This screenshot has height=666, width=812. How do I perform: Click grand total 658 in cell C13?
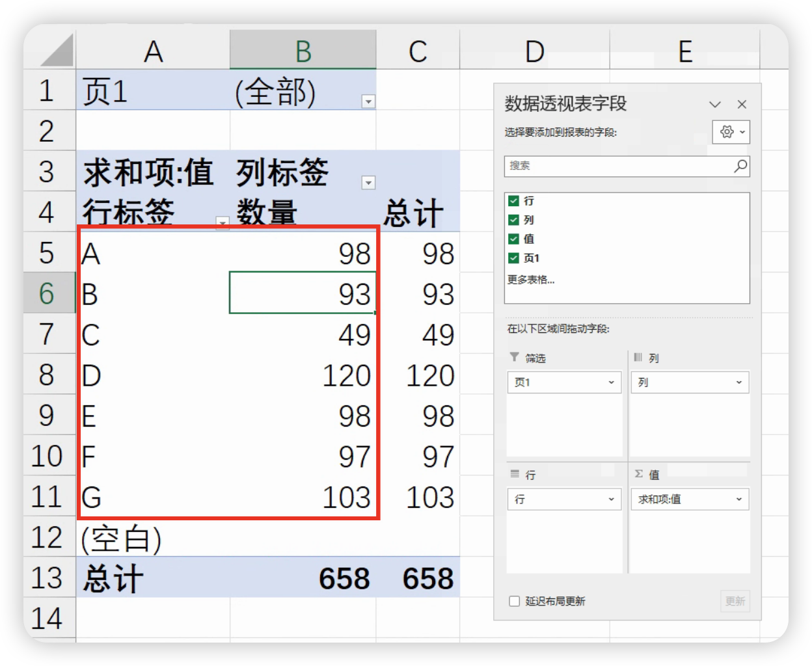pos(418,578)
